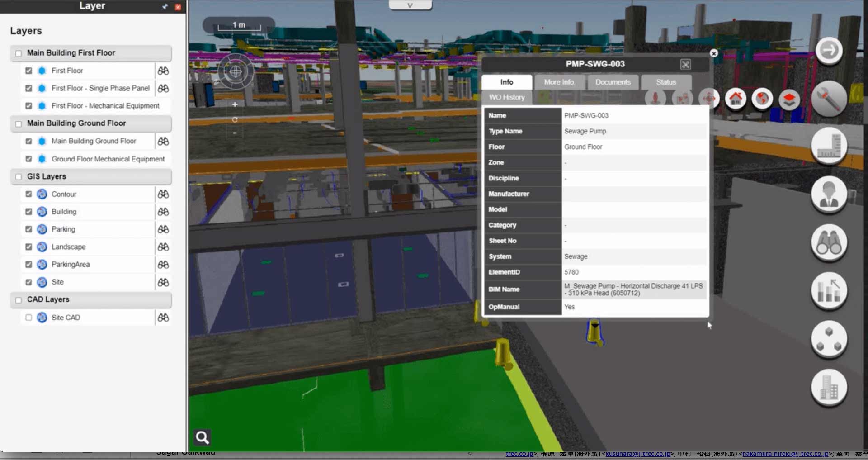Click the binoculars icon in right toolbar
This screenshot has width=868, height=460.
[x=828, y=243]
